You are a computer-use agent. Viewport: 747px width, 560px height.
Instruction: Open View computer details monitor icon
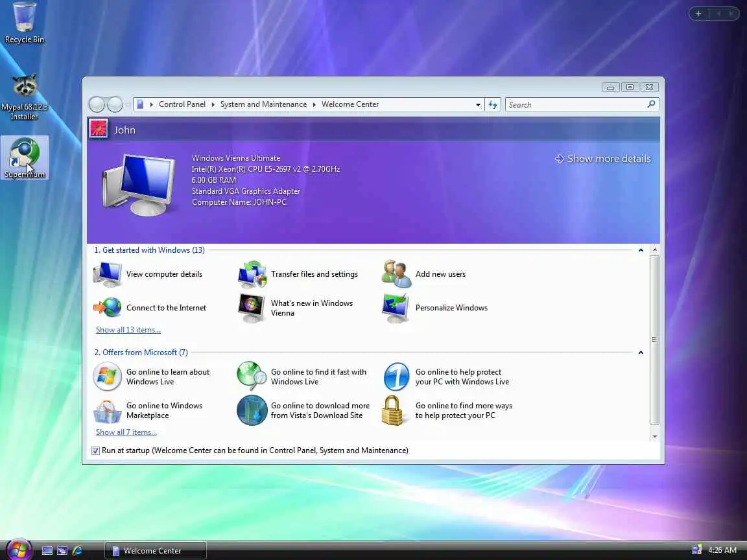pos(108,274)
